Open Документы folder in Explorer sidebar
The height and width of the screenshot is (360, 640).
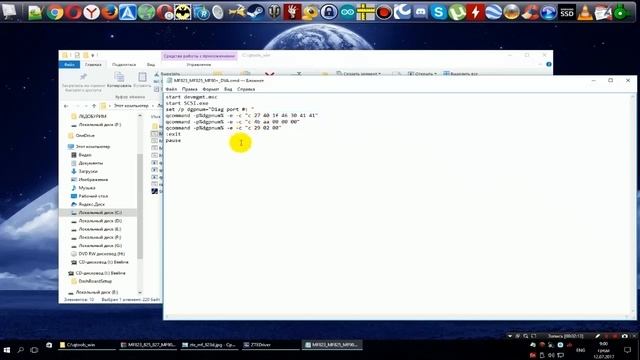click(91, 163)
